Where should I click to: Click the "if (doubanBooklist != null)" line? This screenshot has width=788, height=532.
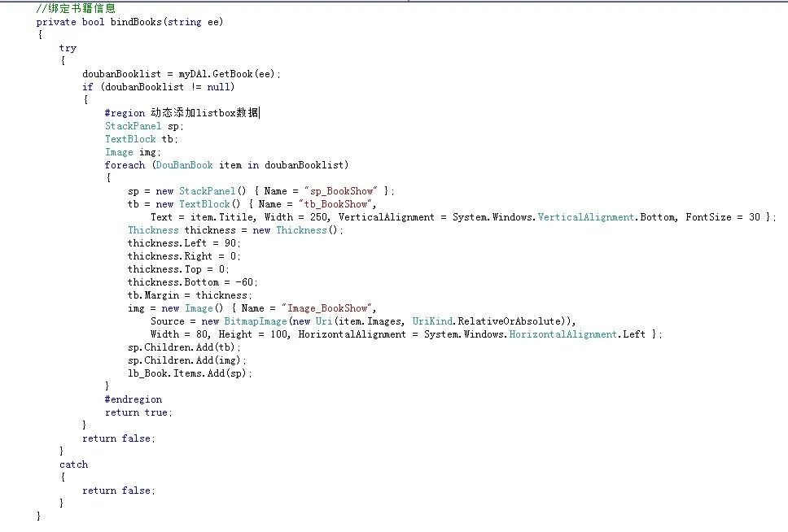point(158,87)
